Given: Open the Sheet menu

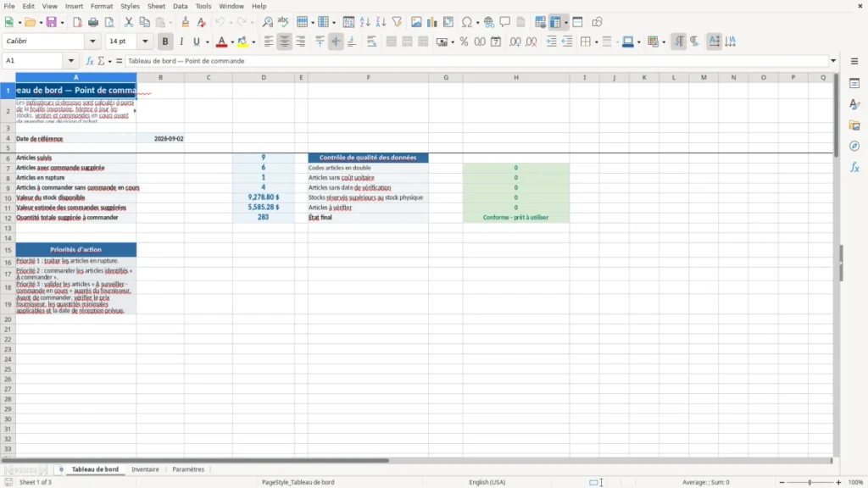Looking at the screenshot, I should point(156,6).
